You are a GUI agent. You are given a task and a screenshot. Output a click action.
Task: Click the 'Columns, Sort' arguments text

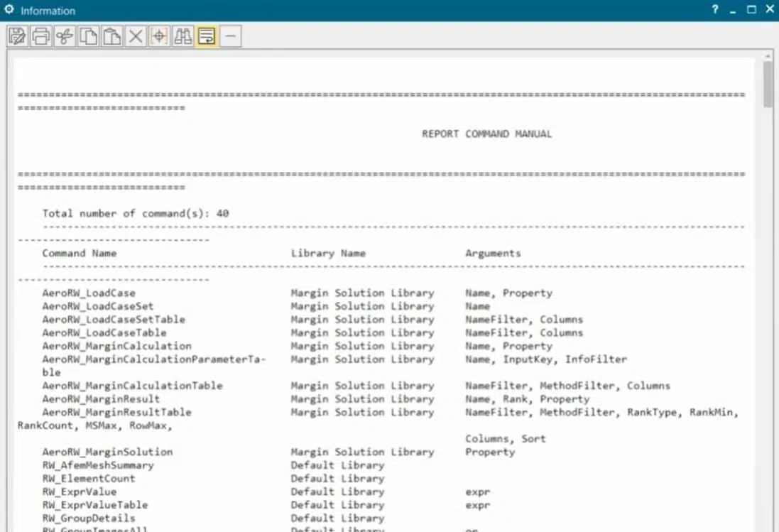506,439
